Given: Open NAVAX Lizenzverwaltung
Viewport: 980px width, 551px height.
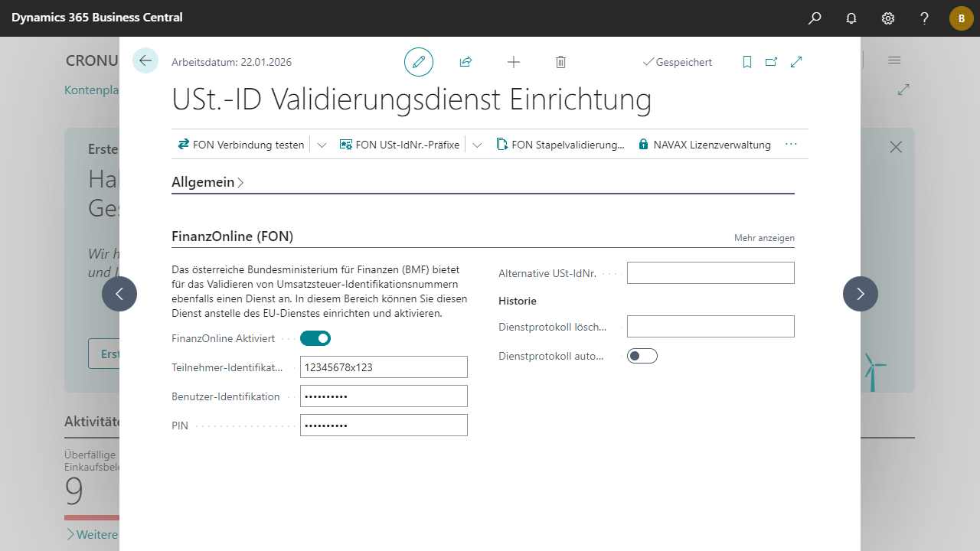Looking at the screenshot, I should pos(704,145).
